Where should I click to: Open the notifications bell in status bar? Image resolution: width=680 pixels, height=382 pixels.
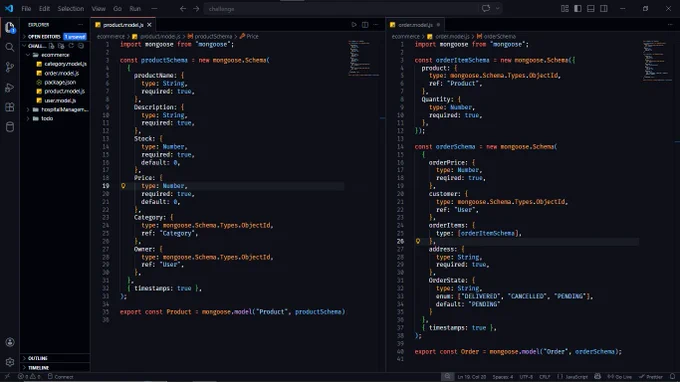click(x=673, y=377)
